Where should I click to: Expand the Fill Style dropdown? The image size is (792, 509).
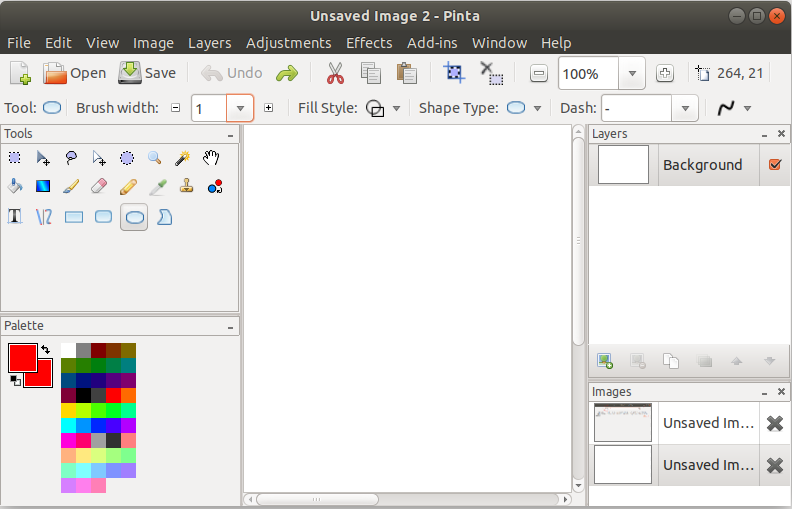click(x=397, y=108)
